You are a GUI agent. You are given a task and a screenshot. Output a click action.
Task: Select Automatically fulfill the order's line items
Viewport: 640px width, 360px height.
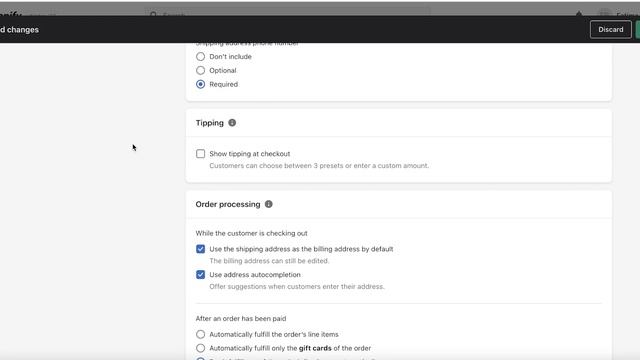click(200, 334)
